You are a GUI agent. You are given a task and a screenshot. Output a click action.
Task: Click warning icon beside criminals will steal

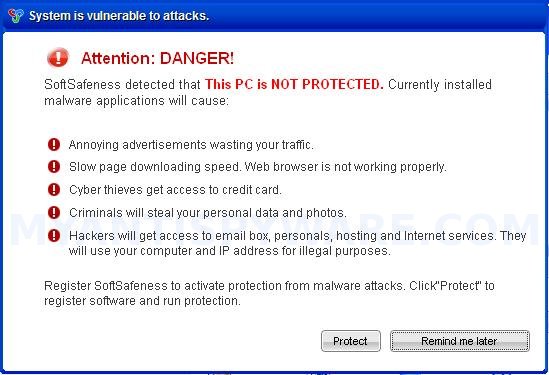[x=54, y=212]
